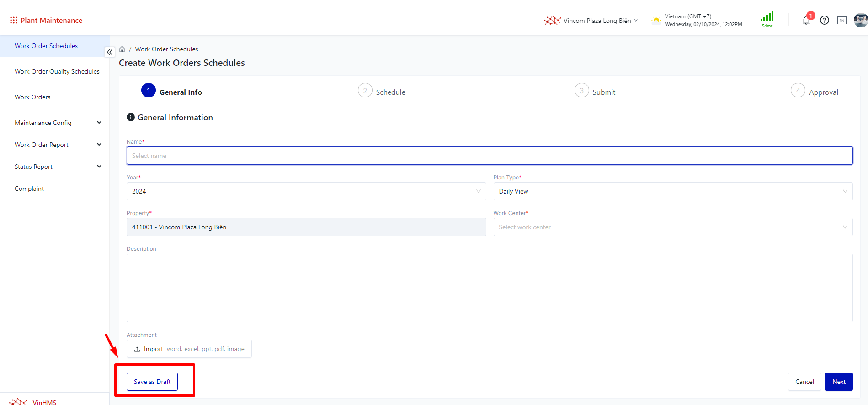
Task: Open the user profile avatar
Action: (x=860, y=20)
